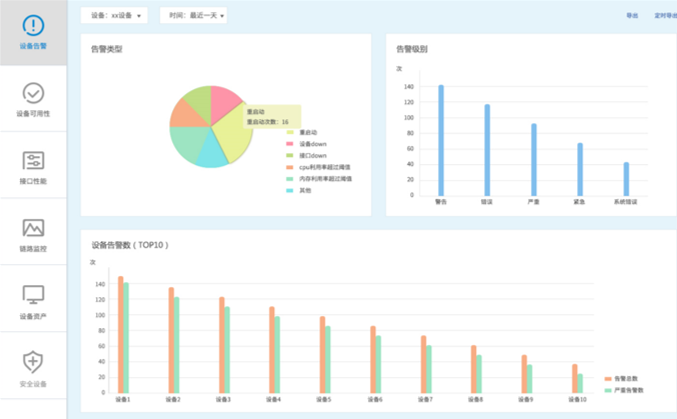Click the green bar for 设备1
The image size is (677, 419).
pyautogui.click(x=126, y=338)
